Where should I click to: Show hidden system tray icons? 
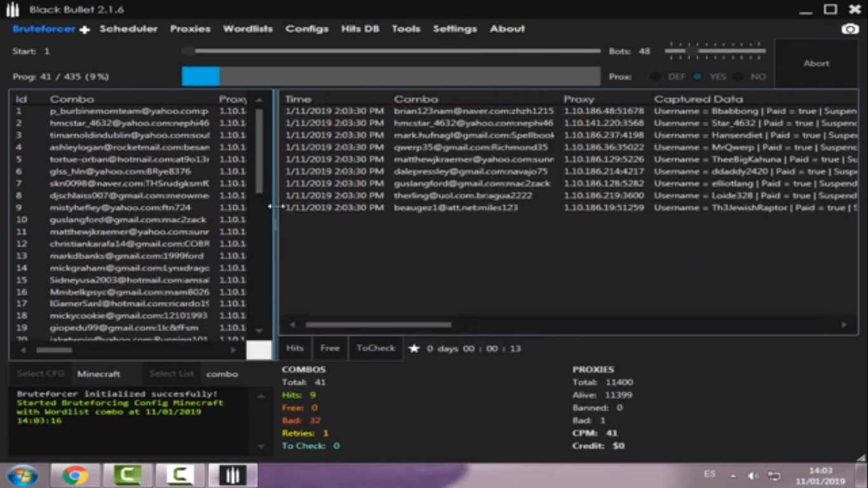click(x=733, y=475)
